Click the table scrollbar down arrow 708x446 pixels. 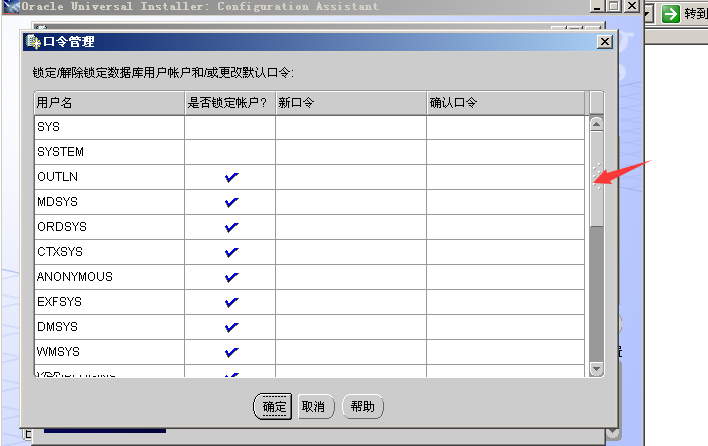[596, 369]
